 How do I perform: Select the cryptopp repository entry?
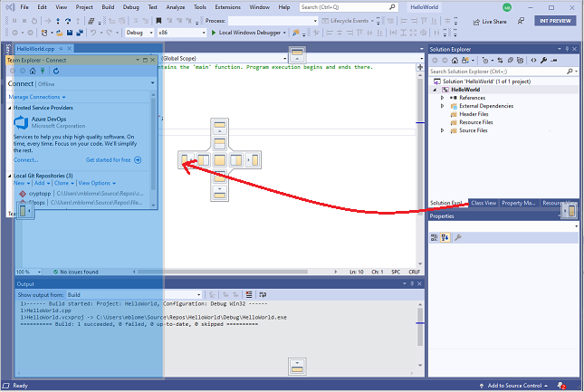coord(81,194)
